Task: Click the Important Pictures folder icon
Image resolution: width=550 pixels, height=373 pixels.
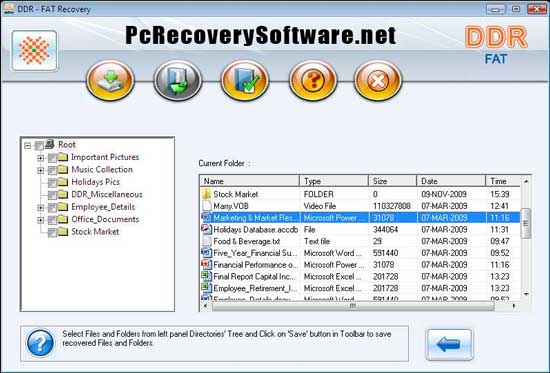Action: pos(62,157)
